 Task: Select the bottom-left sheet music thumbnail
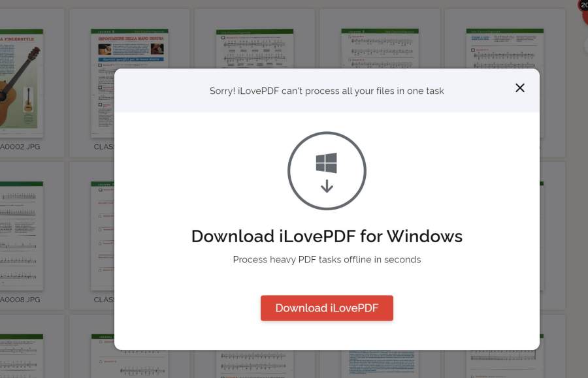pyautogui.click(x=21, y=356)
